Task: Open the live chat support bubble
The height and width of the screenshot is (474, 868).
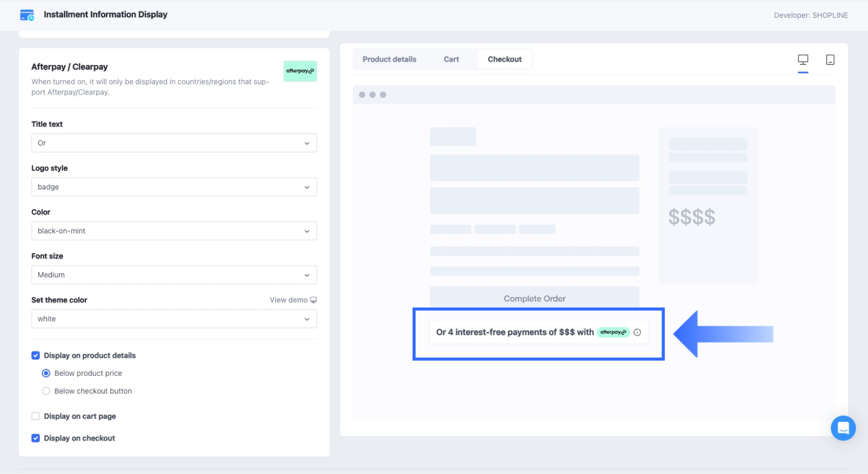Action: click(x=843, y=428)
